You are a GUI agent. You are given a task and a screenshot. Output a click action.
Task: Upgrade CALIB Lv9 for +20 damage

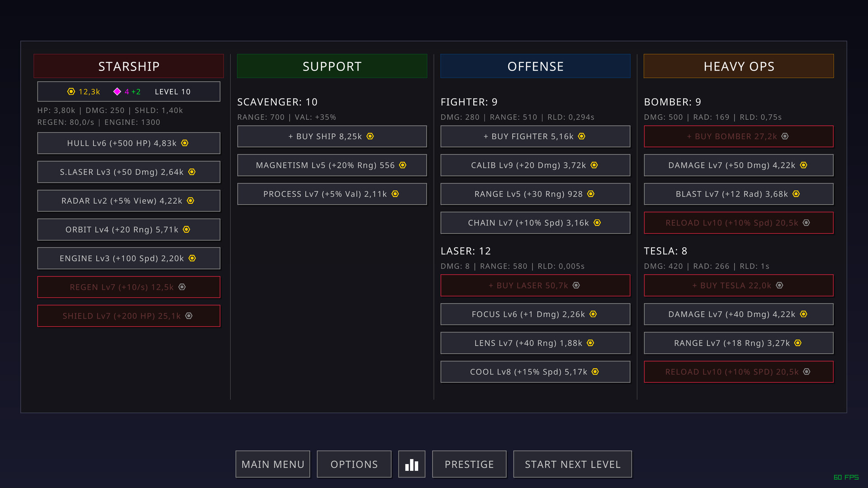[535, 165]
